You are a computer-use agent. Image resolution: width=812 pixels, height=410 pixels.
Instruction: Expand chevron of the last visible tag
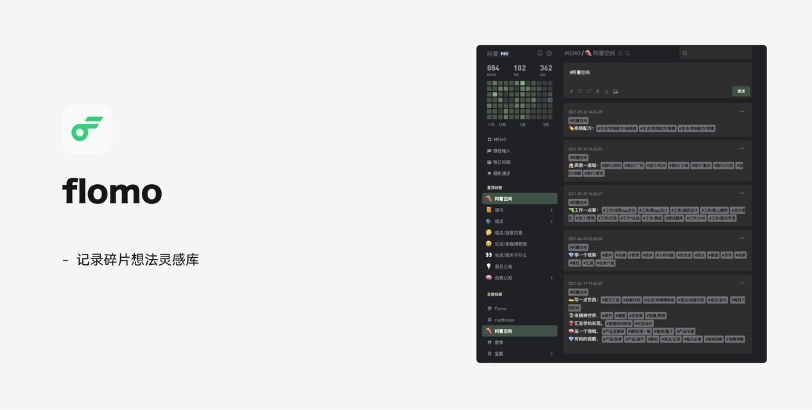(552, 354)
